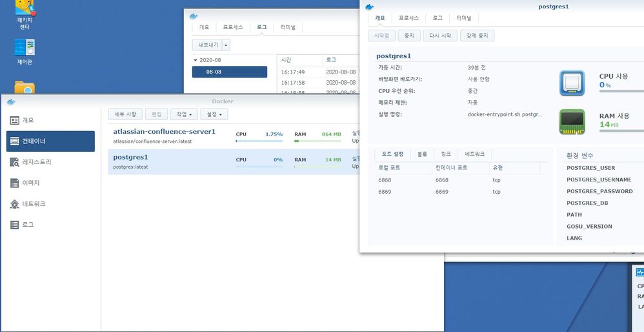Viewport: 644px width, 332px height.
Task: Open arrow dropdown next to 내보내기
Action: (x=226, y=45)
